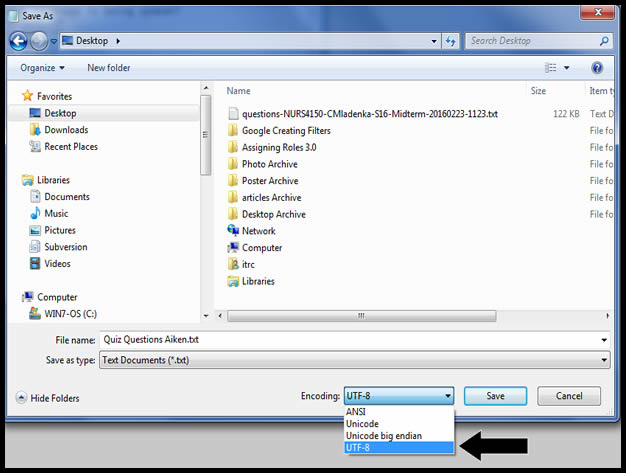
Task: Select the Desktop Archive folder
Action: (x=273, y=214)
